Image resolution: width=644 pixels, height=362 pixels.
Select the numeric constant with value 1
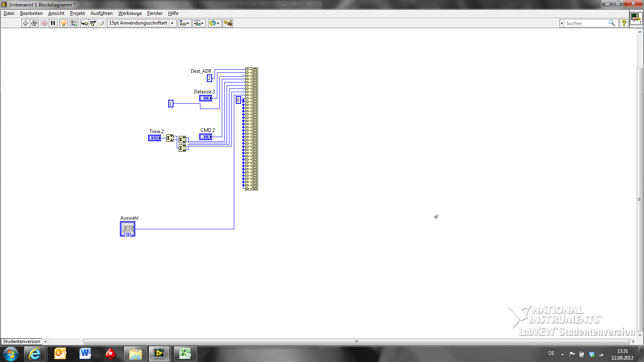(x=171, y=104)
